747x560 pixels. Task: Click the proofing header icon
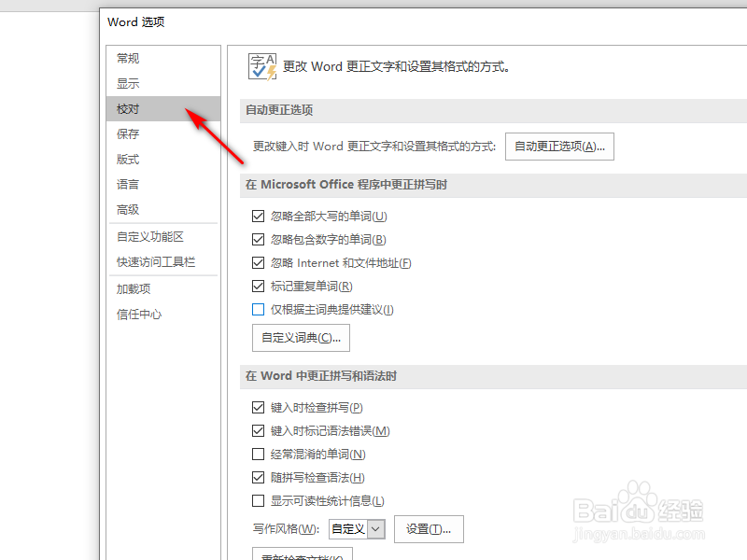click(262, 66)
